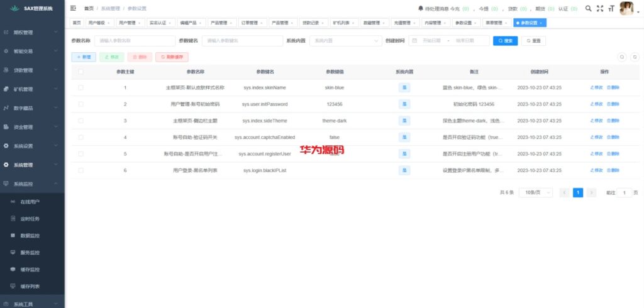Click the page jump number input
644x308 pixels.
625,192
